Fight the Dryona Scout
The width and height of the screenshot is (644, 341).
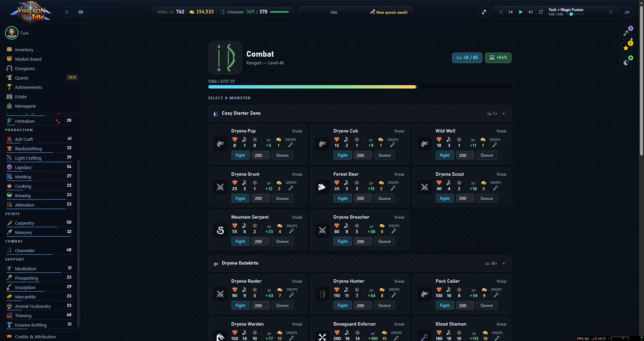pos(445,198)
